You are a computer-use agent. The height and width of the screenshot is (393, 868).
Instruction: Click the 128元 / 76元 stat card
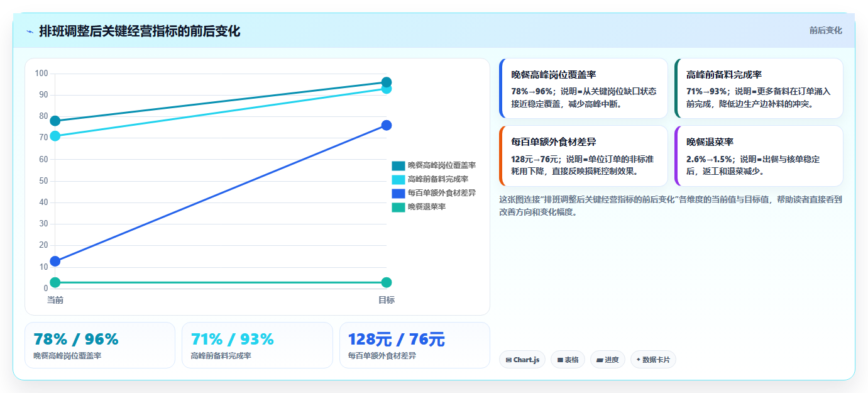pos(415,345)
